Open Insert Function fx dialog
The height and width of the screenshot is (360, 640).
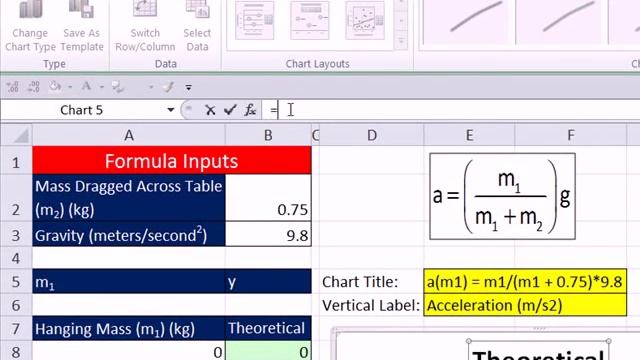[250, 110]
